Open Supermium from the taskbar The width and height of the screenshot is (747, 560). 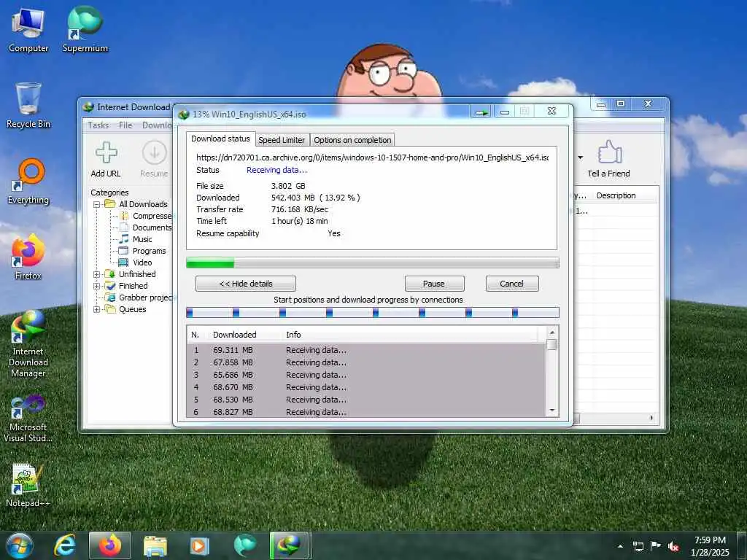click(245, 545)
